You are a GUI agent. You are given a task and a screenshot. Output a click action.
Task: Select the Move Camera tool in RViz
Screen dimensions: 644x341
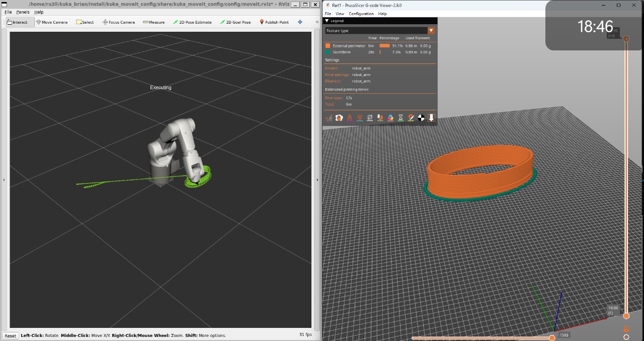pos(51,22)
